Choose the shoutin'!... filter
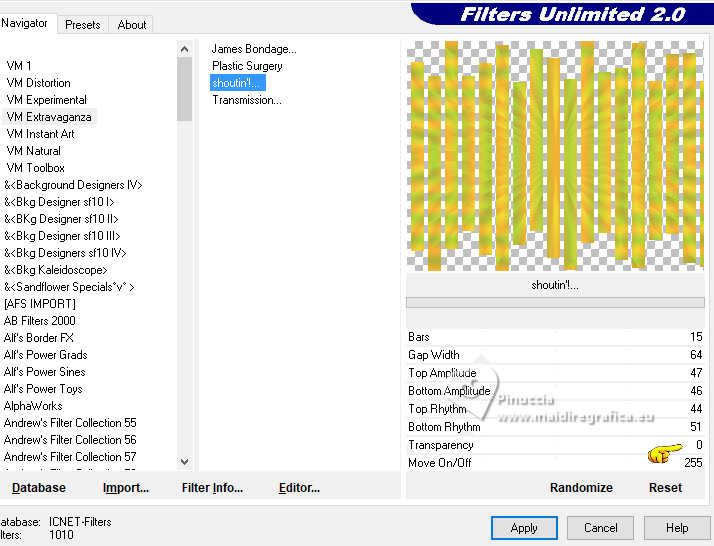The width and height of the screenshot is (714, 546). [237, 83]
